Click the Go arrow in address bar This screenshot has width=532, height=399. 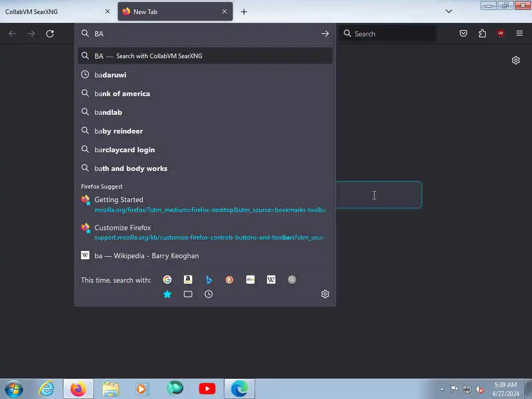325,34
